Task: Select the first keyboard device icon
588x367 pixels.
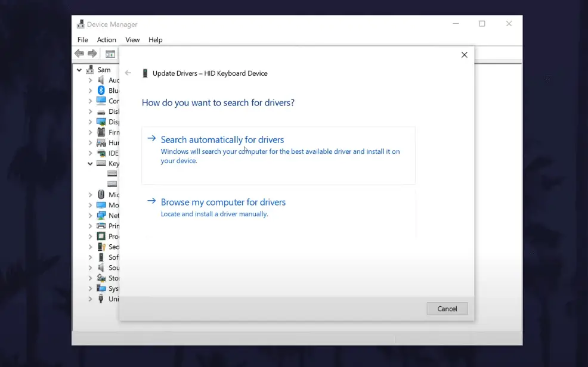Action: 112,173
